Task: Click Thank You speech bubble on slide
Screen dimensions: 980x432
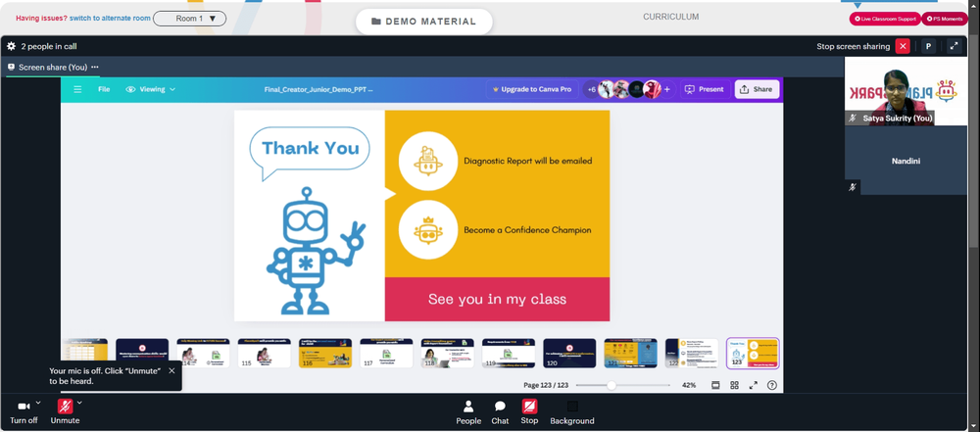Action: pos(310,153)
